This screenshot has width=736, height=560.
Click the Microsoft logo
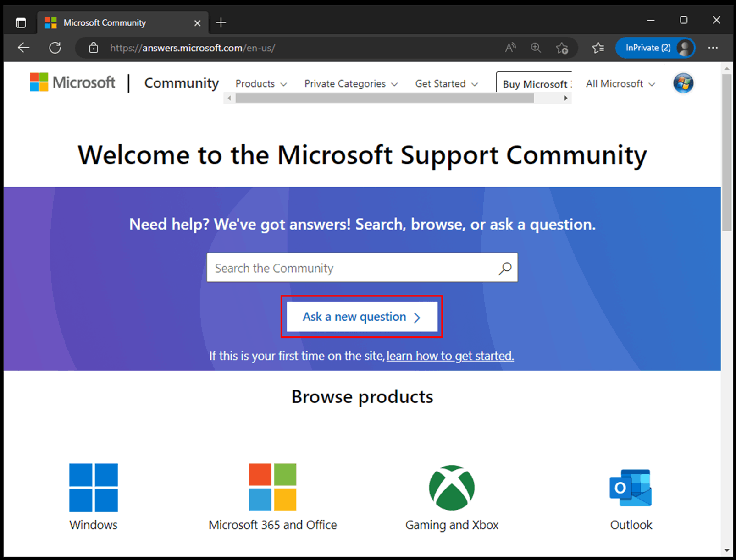coord(72,82)
